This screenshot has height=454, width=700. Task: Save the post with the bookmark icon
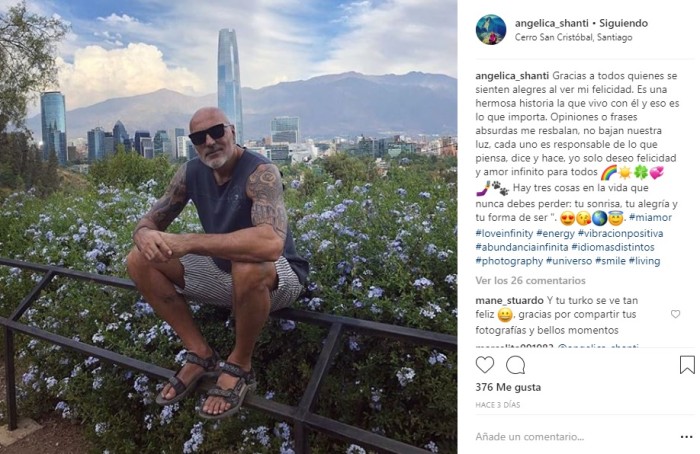point(687,365)
